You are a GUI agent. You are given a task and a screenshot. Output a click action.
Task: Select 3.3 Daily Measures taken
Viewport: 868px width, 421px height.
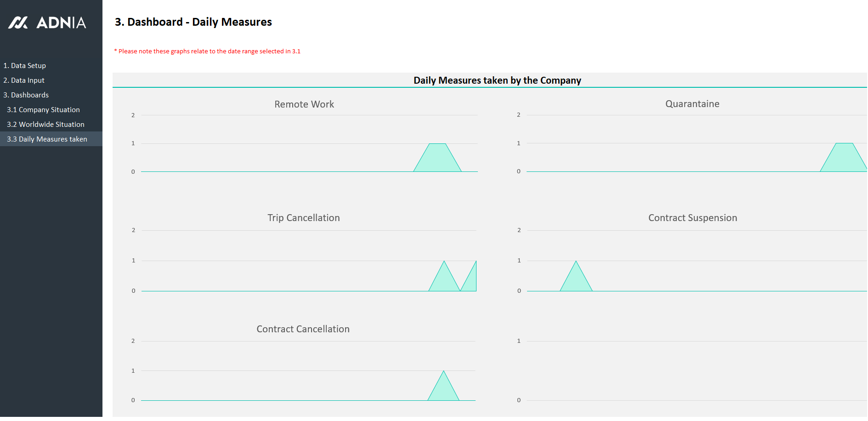(x=47, y=139)
